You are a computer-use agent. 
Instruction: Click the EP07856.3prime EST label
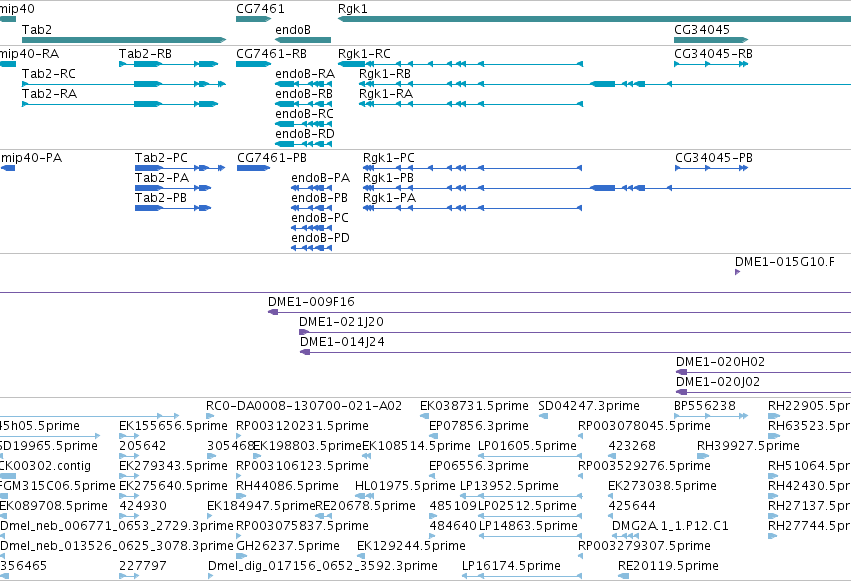(x=479, y=426)
